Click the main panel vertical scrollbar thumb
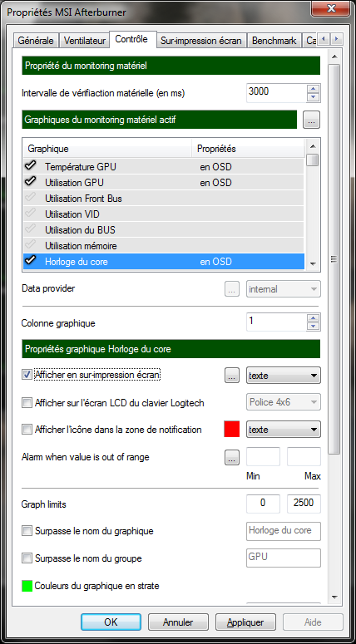The height and width of the screenshot is (644, 356). click(334, 258)
